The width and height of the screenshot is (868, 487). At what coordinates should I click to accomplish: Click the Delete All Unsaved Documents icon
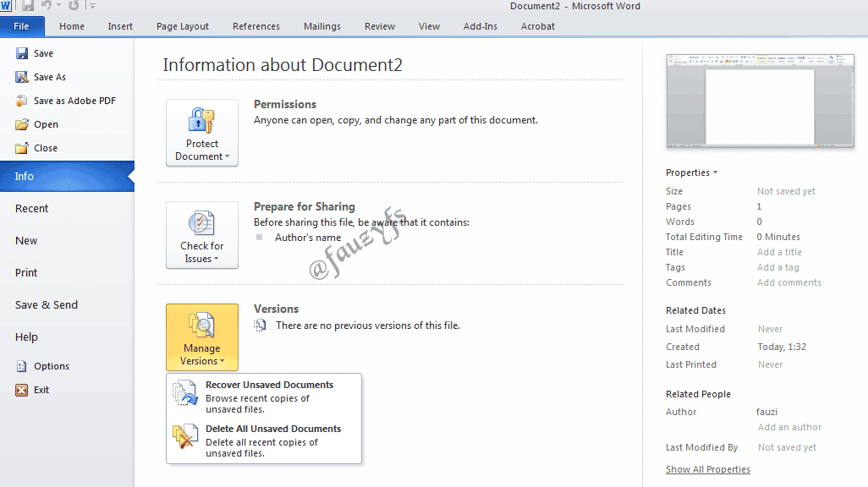tap(185, 436)
